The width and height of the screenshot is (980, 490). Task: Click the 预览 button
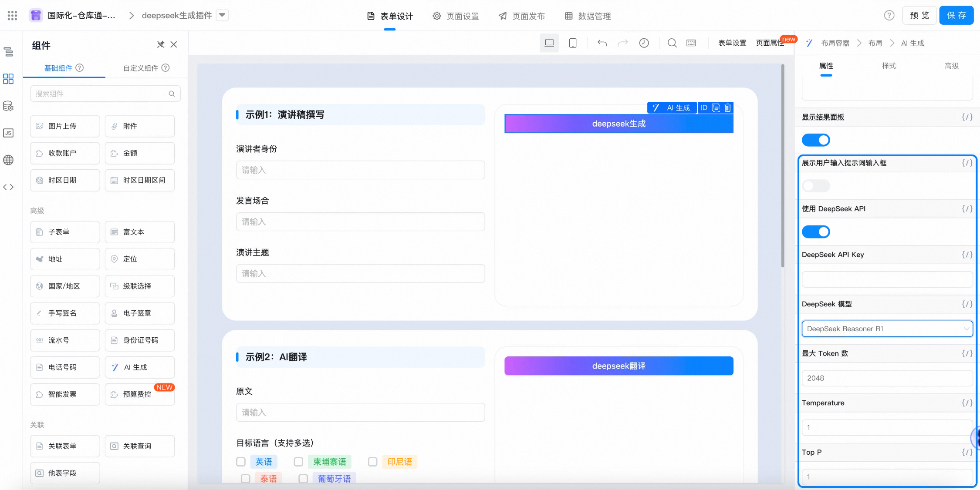[919, 16]
